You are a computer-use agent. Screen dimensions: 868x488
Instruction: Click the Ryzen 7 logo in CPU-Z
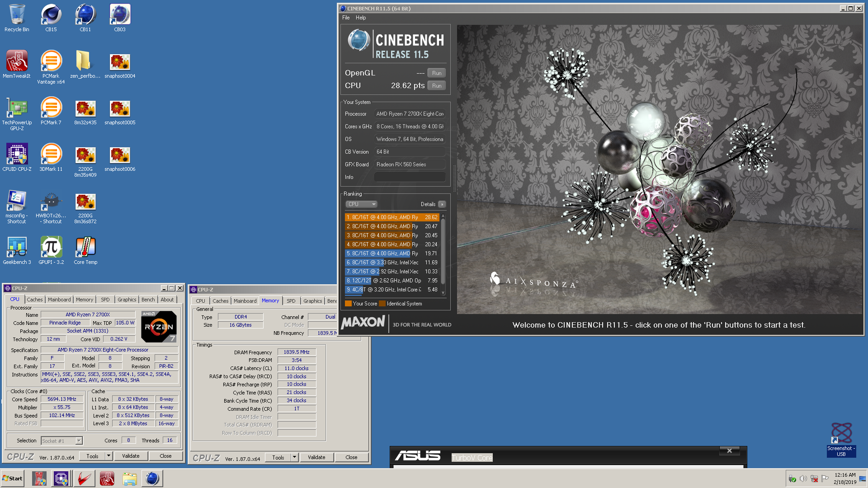tap(159, 326)
